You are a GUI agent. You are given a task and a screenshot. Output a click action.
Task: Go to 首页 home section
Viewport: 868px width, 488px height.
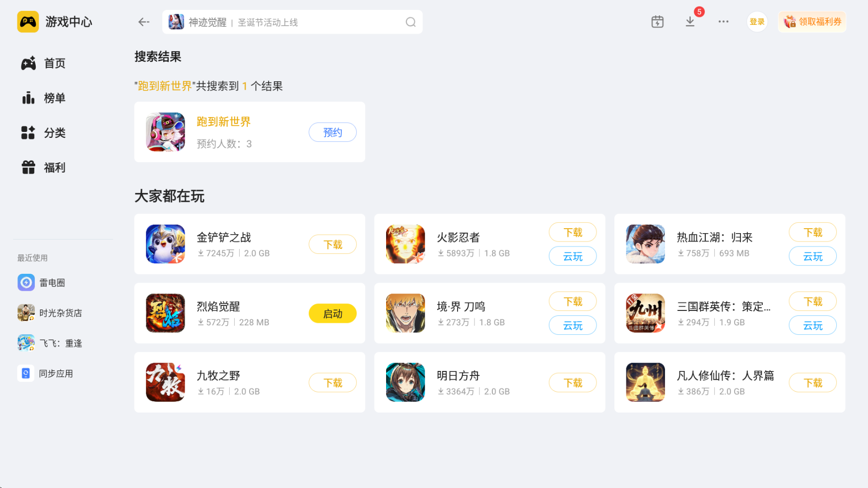(x=44, y=63)
